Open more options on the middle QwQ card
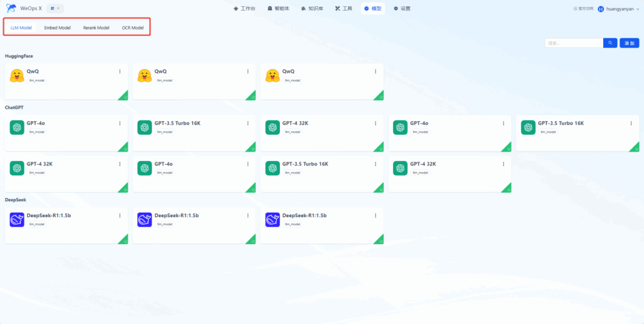 tap(248, 72)
